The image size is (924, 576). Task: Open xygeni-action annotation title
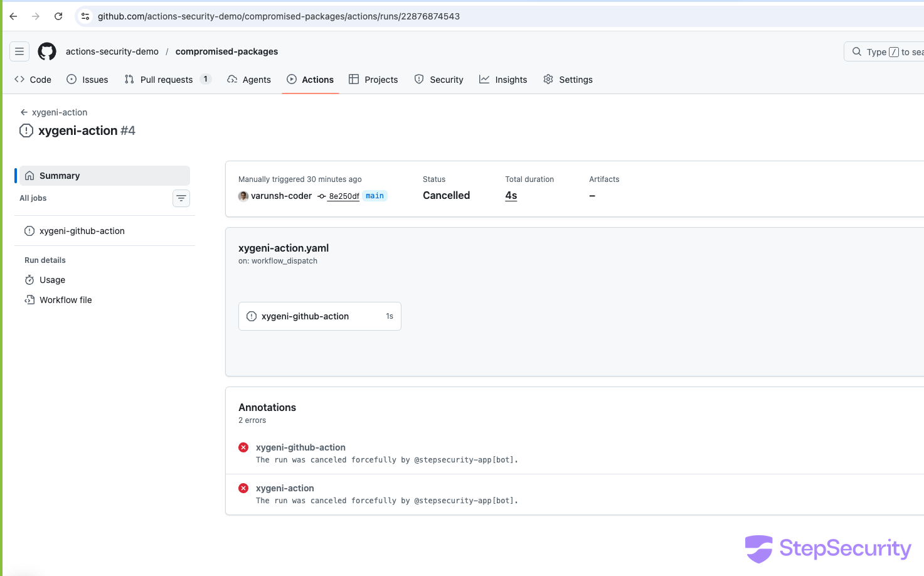pyautogui.click(x=285, y=488)
